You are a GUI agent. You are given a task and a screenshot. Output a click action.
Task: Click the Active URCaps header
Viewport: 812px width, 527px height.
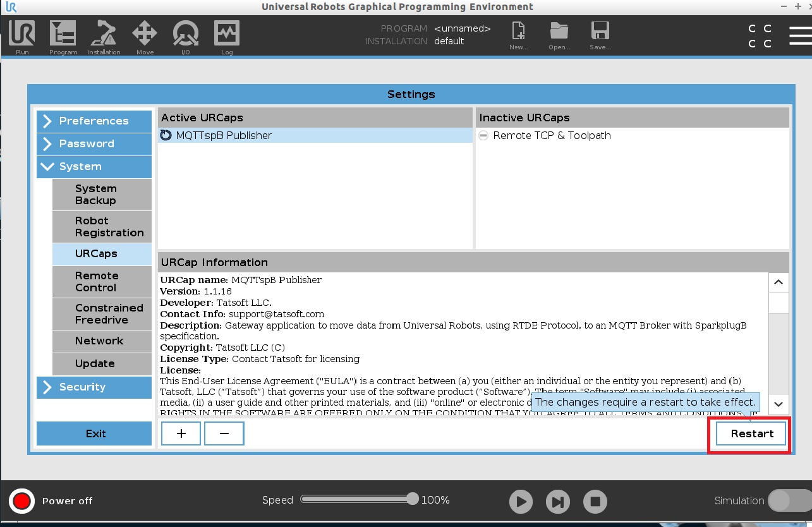pos(315,118)
